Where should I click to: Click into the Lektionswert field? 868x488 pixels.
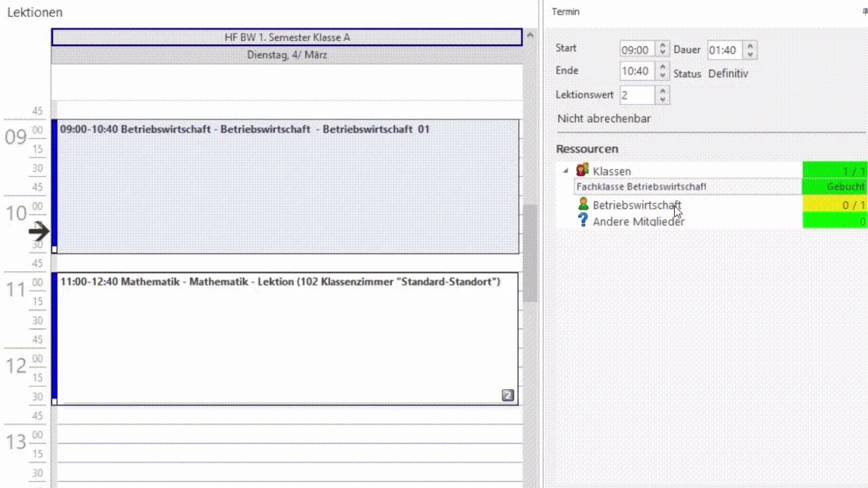[636, 96]
